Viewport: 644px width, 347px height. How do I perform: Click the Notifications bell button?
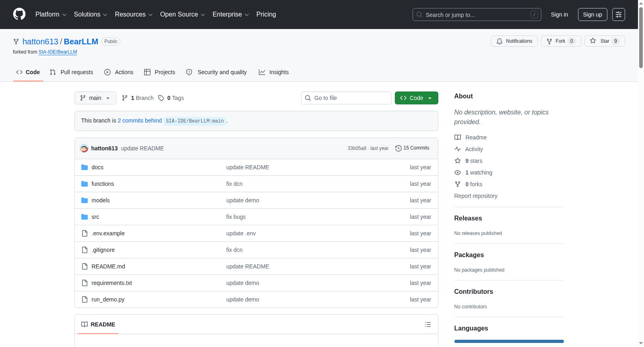[x=514, y=41]
